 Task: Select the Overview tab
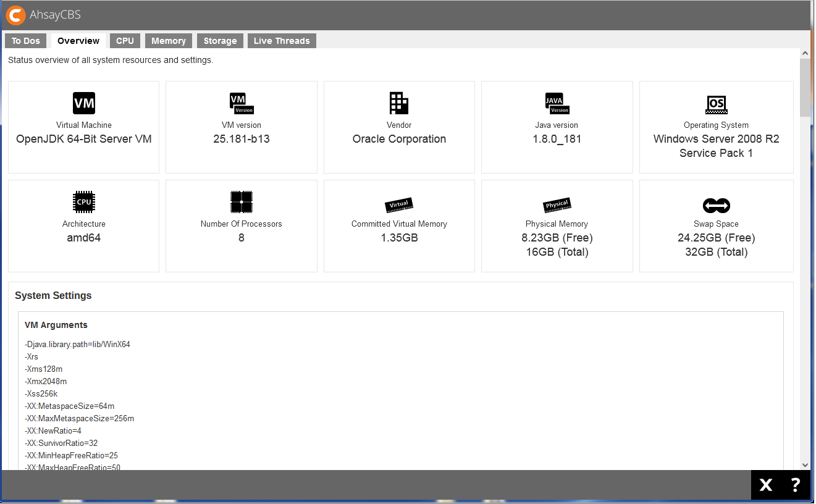(78, 40)
